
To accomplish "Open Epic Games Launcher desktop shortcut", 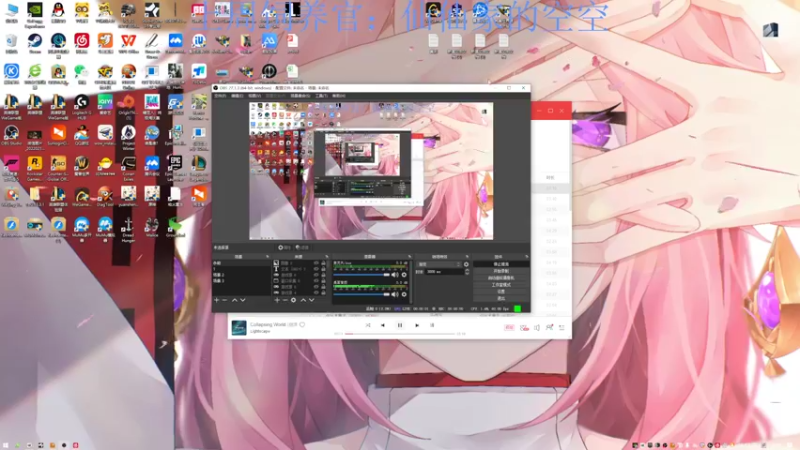I will [x=175, y=167].
